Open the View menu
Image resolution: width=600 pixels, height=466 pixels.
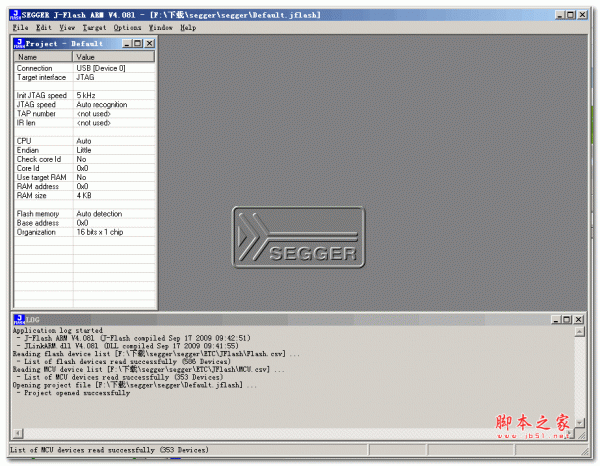click(x=67, y=28)
